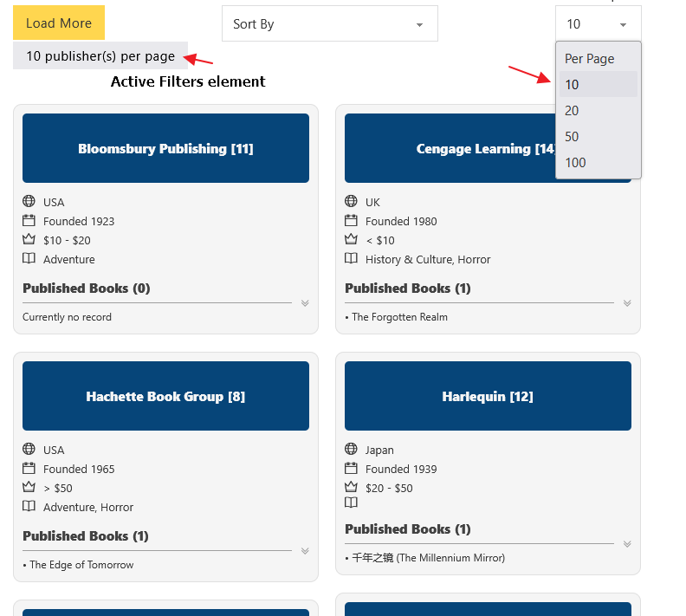Click the Harlequin [12] publisher header
This screenshot has width=686, height=616.
488,397
